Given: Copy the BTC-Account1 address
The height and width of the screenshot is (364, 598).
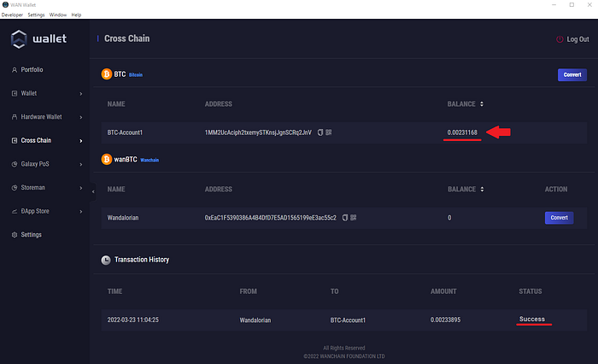Looking at the screenshot, I should tap(320, 132).
